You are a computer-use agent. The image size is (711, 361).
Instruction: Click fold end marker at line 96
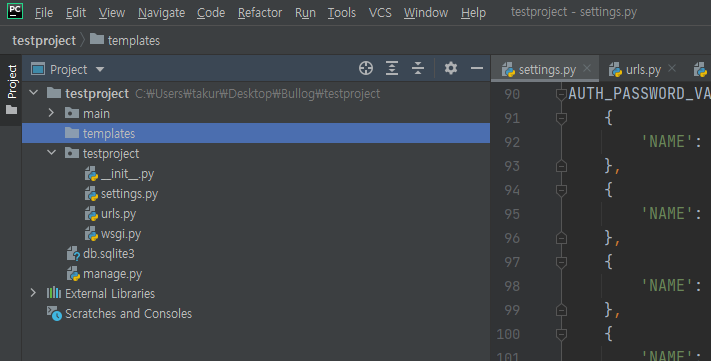tap(561, 239)
